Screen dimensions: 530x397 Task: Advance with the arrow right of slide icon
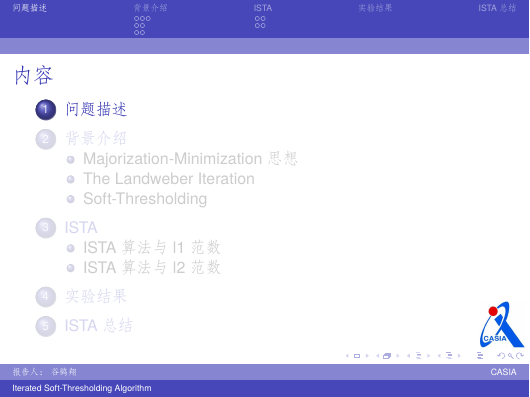(367, 356)
